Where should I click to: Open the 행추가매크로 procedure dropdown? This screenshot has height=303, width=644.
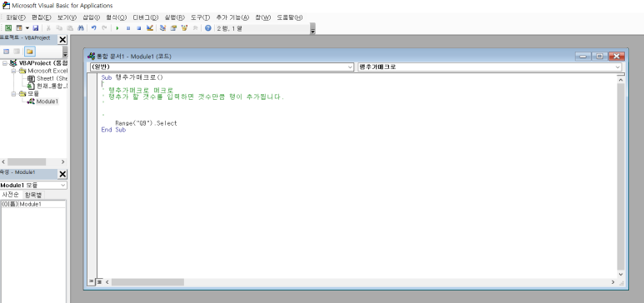pyautogui.click(x=617, y=67)
